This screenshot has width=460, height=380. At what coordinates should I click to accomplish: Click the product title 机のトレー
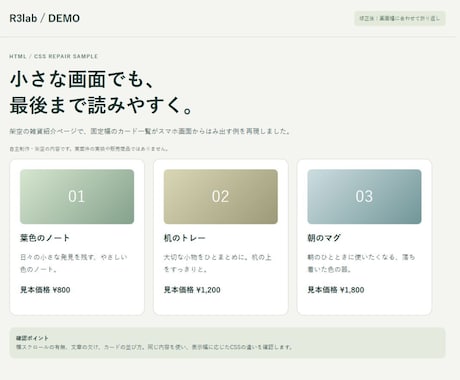pos(184,238)
